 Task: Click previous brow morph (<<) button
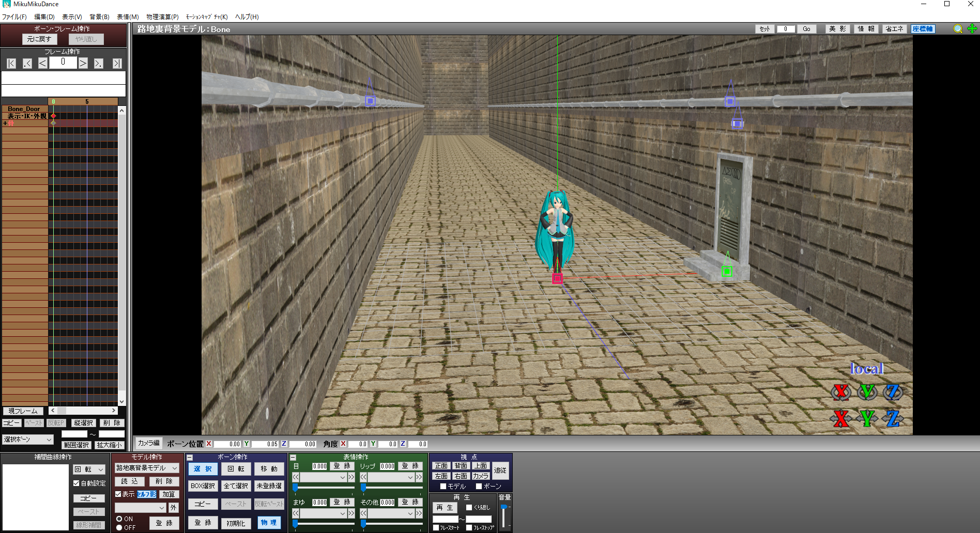(296, 513)
